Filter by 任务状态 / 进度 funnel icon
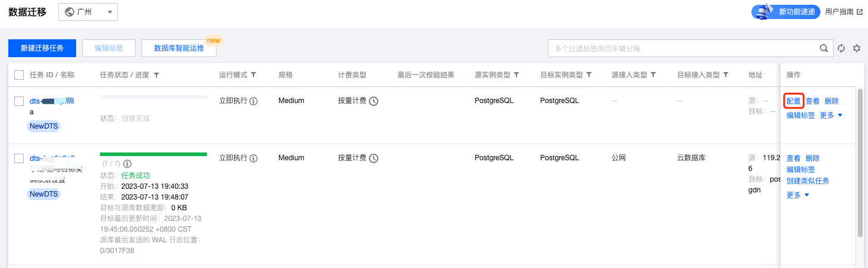868x268 pixels. pos(156,75)
